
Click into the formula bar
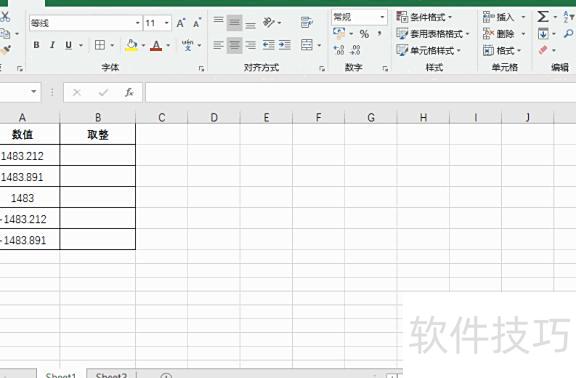[x=360, y=92]
